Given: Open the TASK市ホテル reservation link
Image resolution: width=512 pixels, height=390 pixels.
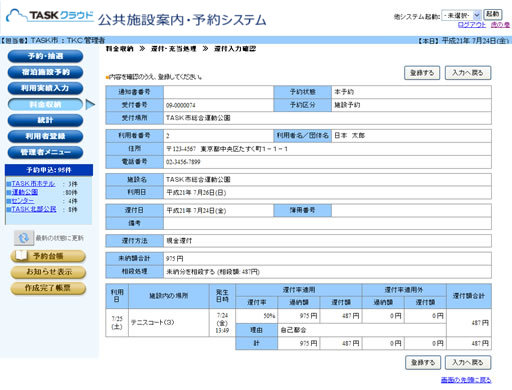Looking at the screenshot, I should 33,184.
